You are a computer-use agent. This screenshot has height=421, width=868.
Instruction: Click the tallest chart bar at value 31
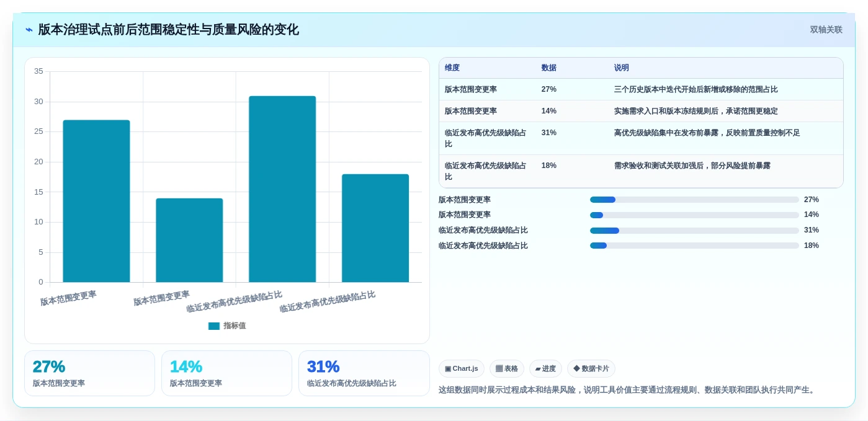pyautogui.click(x=282, y=189)
